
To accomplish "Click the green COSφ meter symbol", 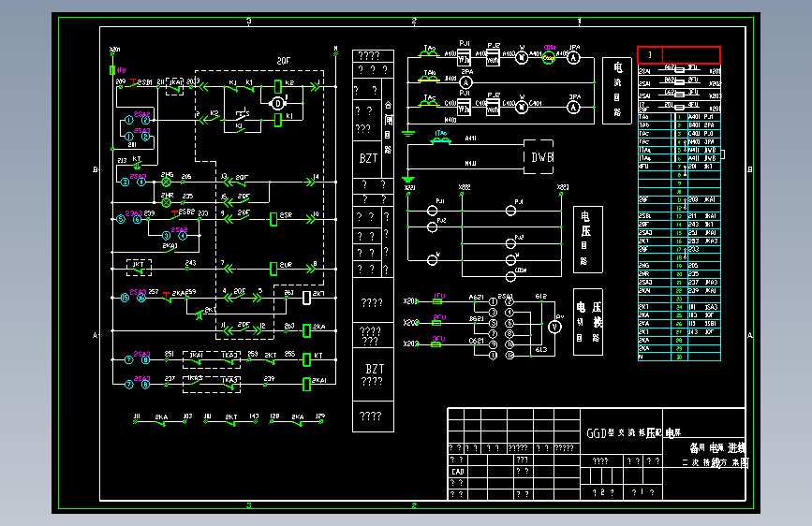I will (549, 58).
